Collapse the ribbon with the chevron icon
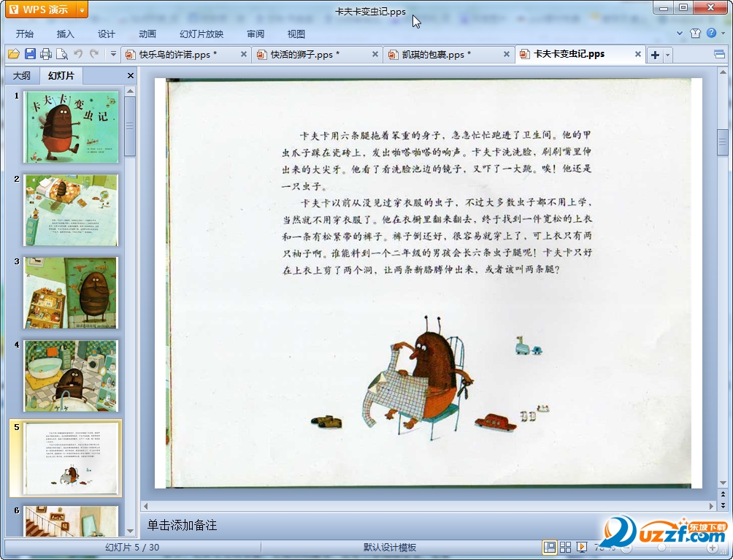Viewport: 733px width, 560px height. click(x=680, y=33)
